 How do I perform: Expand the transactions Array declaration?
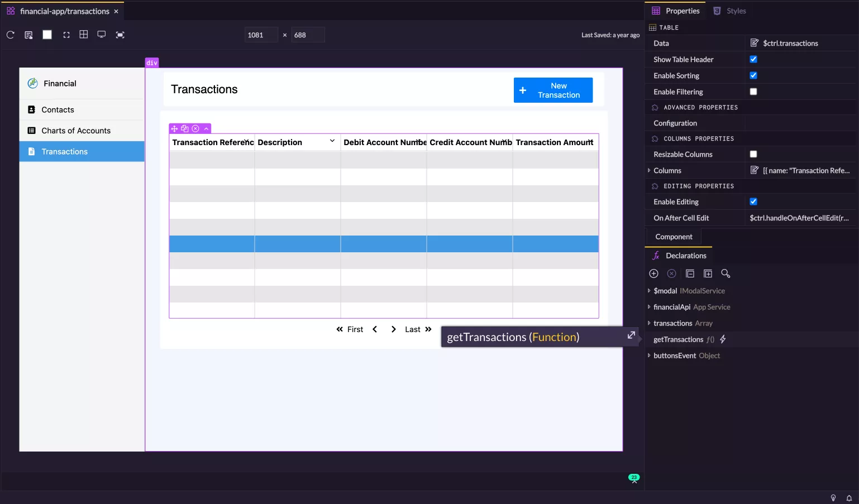[649, 323]
